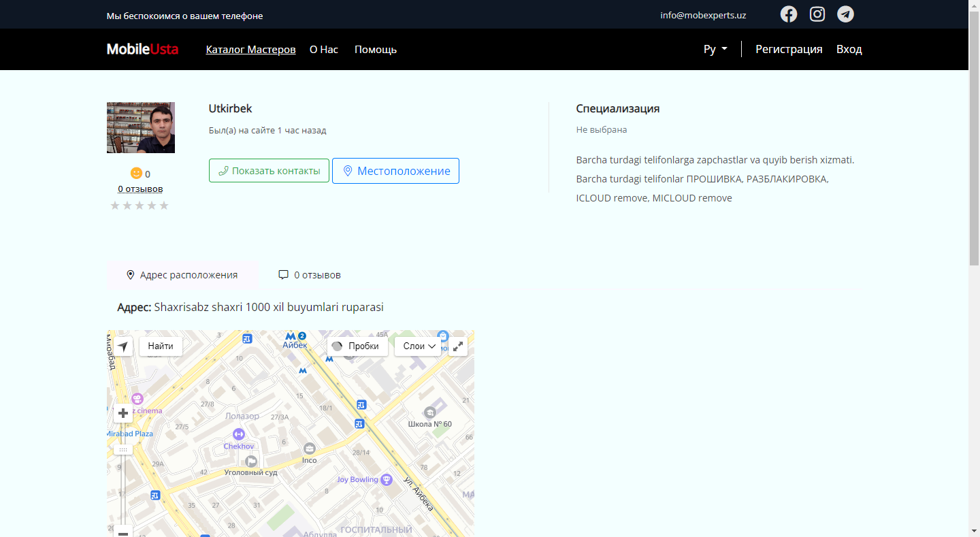Open the Facebook page icon
The image size is (980, 537).
[x=788, y=14]
